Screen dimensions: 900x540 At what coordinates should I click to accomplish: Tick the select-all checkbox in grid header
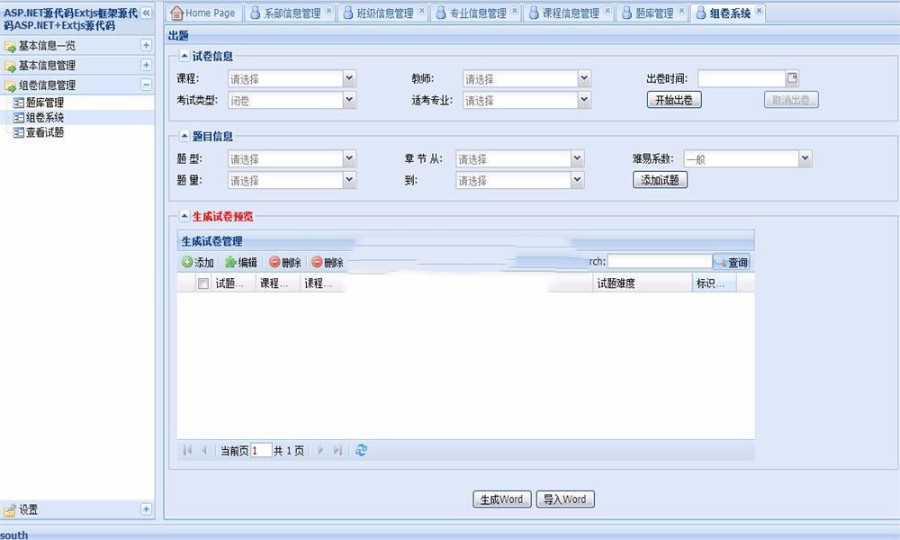click(203, 284)
